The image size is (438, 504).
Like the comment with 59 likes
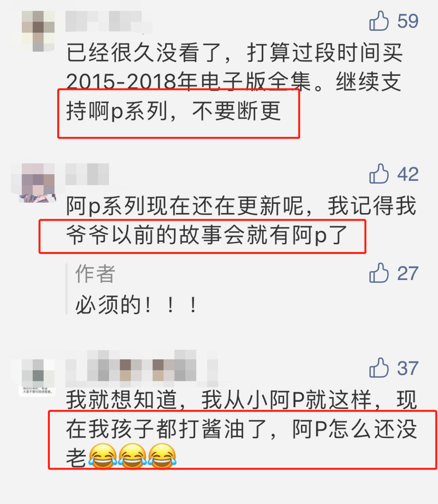tap(379, 21)
